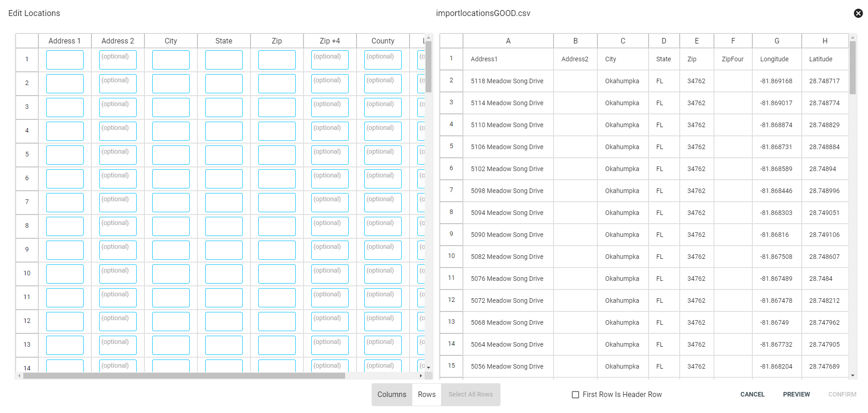Click the 'importlocationsGOOD.csv' file name
Screen dimensions: 868x413
[x=483, y=13]
